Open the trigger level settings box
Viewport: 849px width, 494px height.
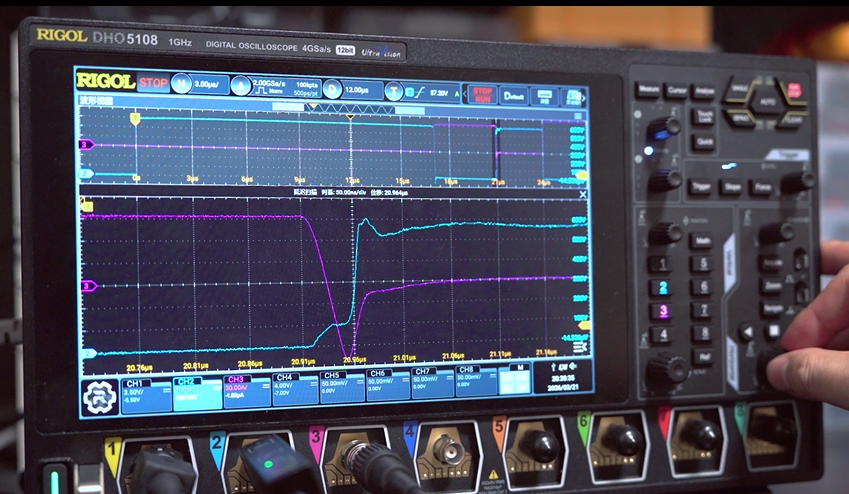point(432,93)
